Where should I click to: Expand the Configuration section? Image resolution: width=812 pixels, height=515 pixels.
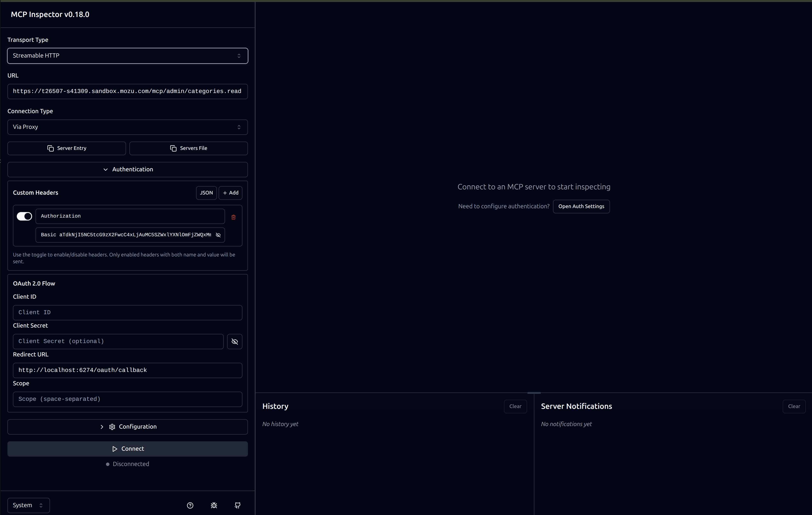pyautogui.click(x=102, y=427)
